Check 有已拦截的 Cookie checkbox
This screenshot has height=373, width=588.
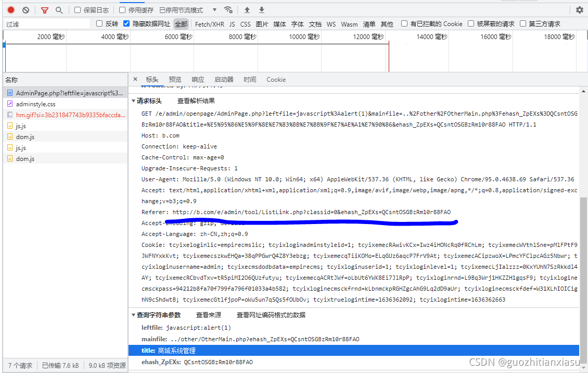coord(404,23)
